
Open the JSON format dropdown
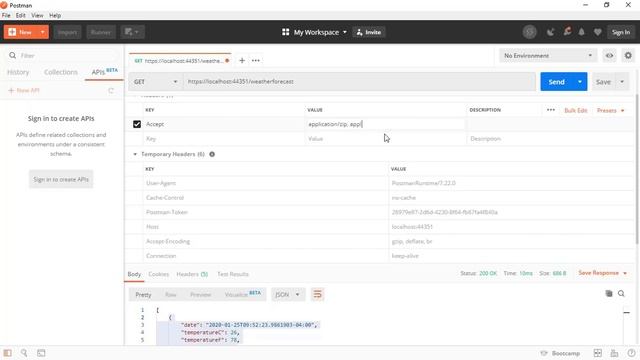click(288, 294)
